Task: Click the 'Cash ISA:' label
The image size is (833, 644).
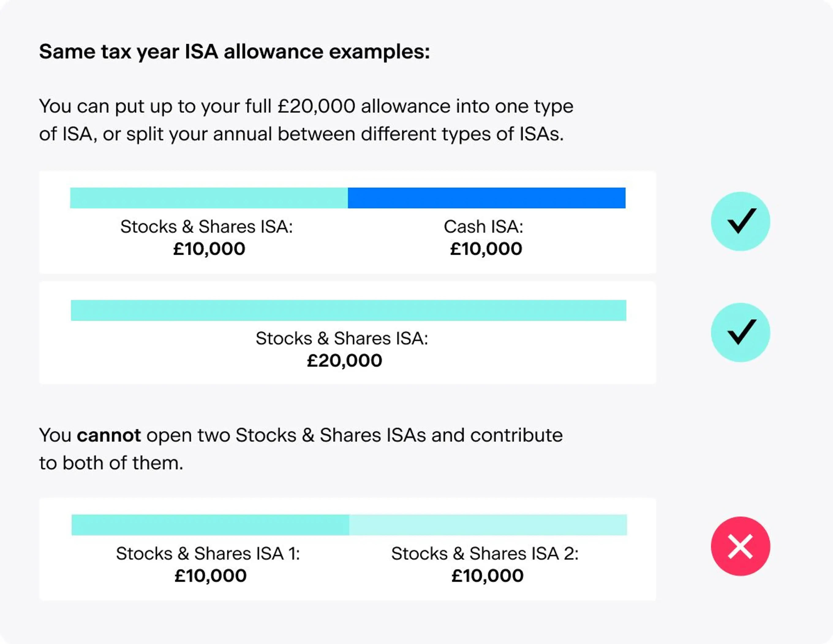Action: (x=483, y=227)
